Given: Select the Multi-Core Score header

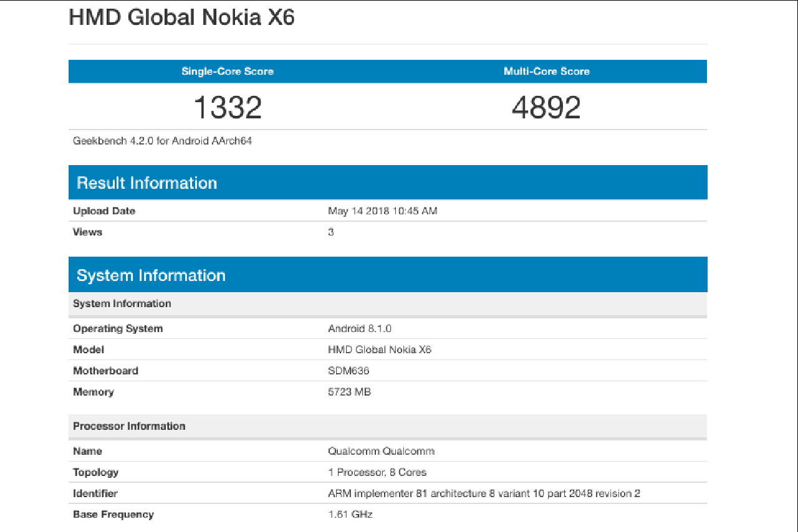Looking at the screenshot, I should (546, 72).
